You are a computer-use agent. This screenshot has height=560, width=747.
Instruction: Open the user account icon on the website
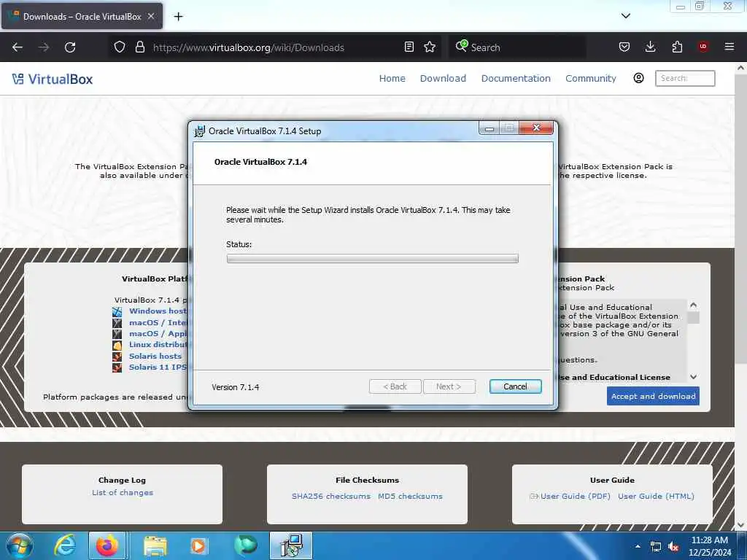pos(638,78)
